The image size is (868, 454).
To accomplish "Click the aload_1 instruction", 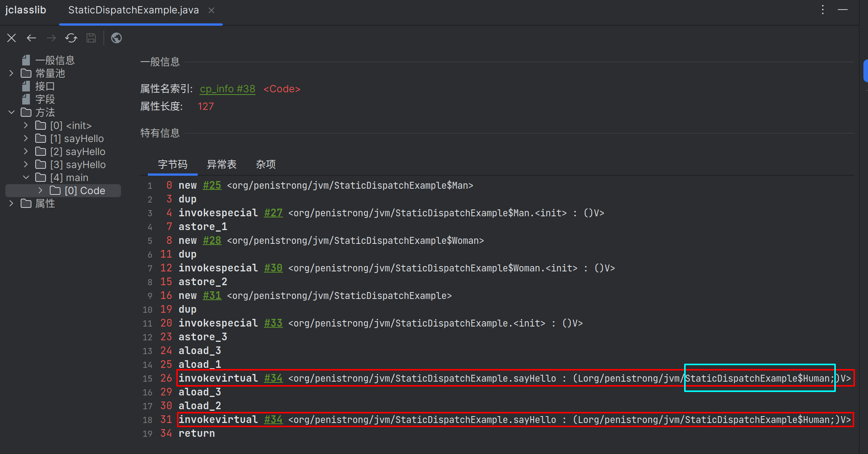I will click(200, 364).
